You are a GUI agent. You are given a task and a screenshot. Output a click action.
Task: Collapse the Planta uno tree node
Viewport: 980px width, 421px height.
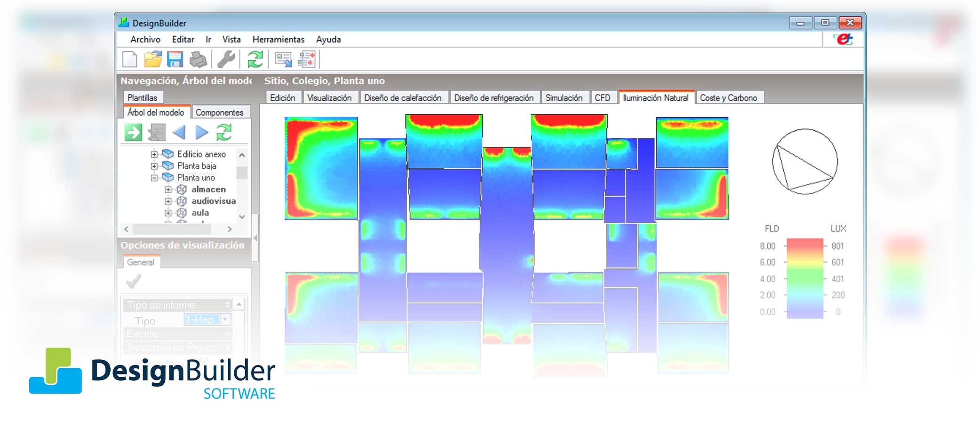(x=154, y=178)
